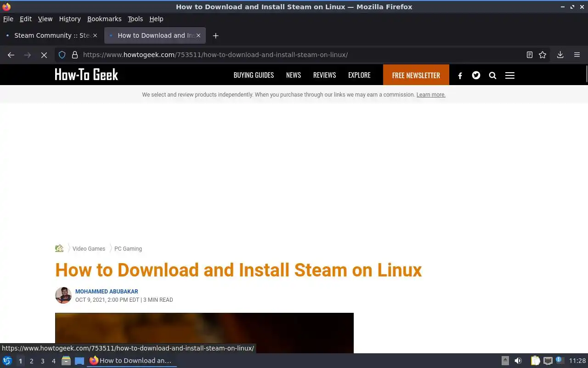Screen dimensions: 588x368
Task: Go back to the previous page
Action: coord(11,55)
